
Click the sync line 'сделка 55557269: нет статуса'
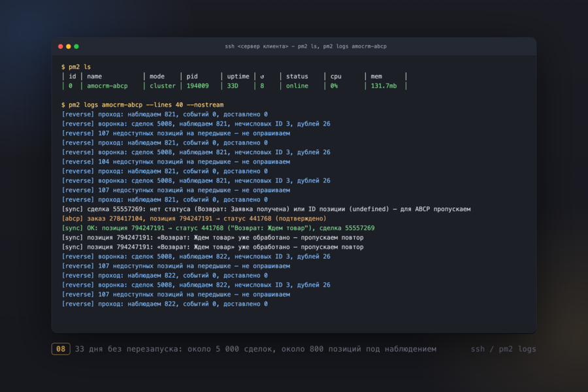point(266,209)
